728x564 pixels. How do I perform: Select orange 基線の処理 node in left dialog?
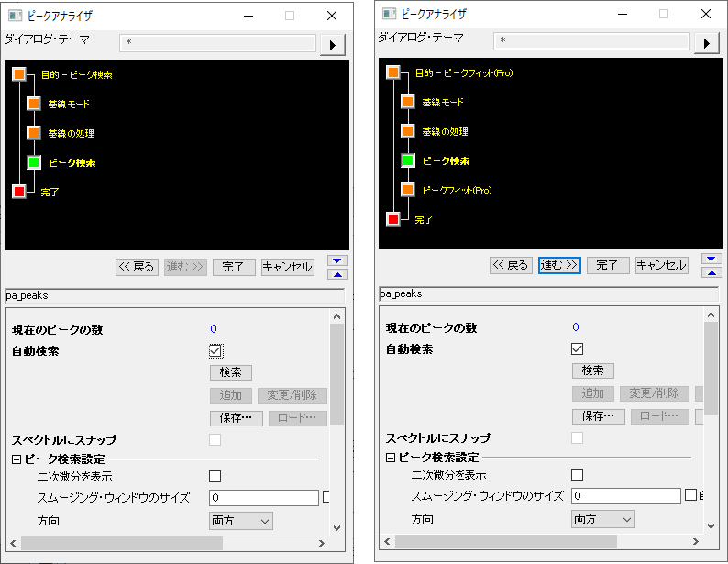point(34,133)
